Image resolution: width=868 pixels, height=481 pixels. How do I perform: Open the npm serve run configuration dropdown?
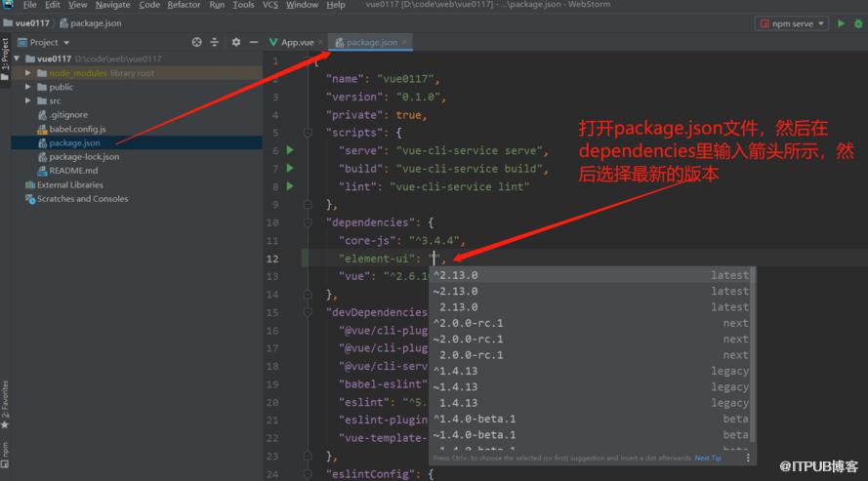click(792, 23)
